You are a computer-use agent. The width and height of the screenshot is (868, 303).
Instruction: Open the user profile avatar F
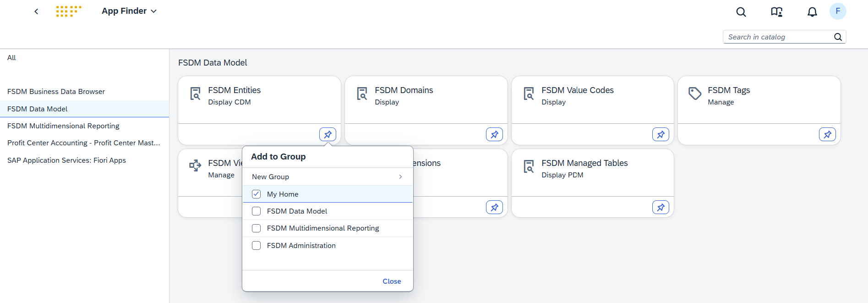[838, 11]
